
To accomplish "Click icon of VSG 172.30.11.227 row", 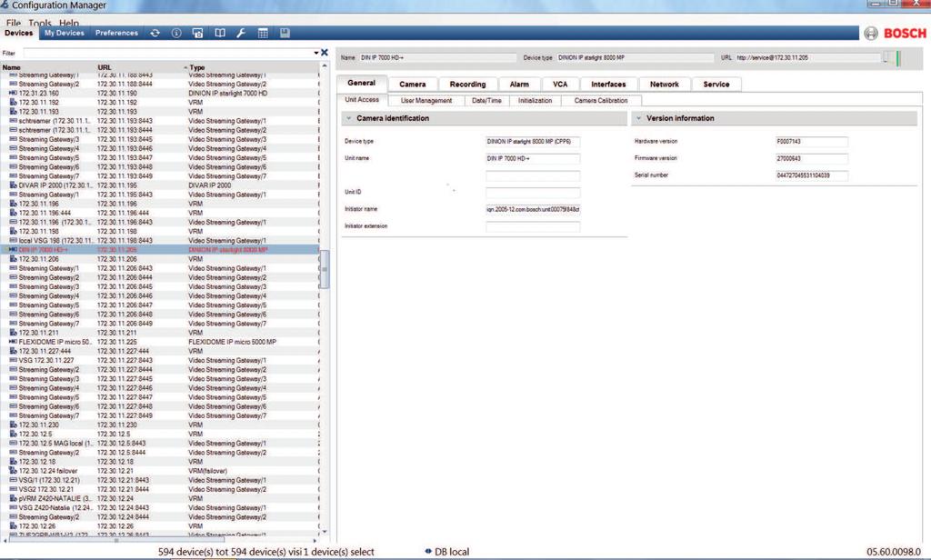I will coord(13,361).
